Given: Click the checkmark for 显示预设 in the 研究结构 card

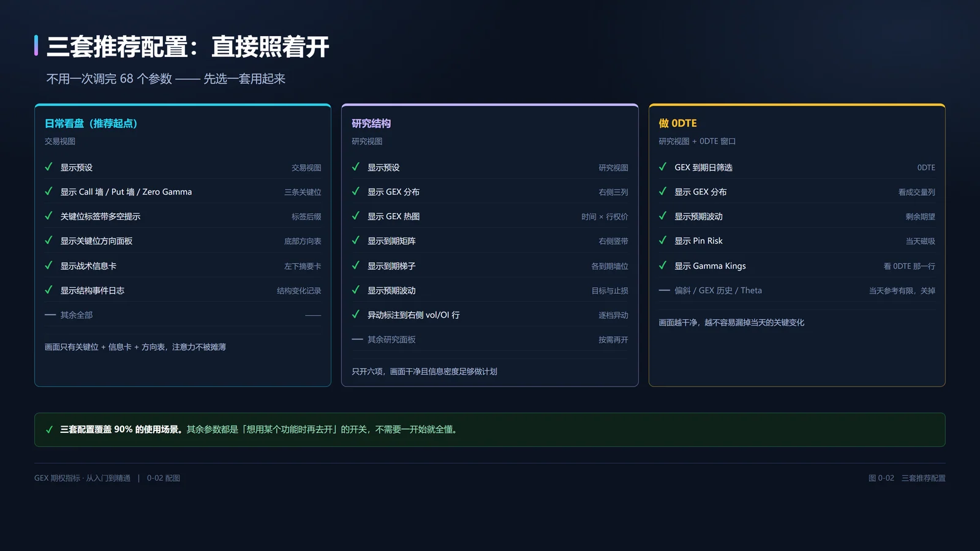Looking at the screenshot, I should click(356, 167).
